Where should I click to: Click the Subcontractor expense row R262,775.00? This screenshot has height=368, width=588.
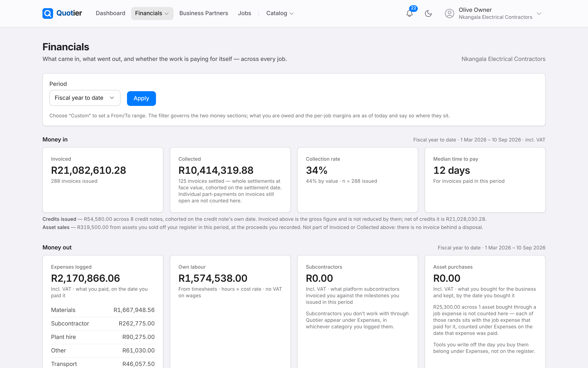point(103,324)
